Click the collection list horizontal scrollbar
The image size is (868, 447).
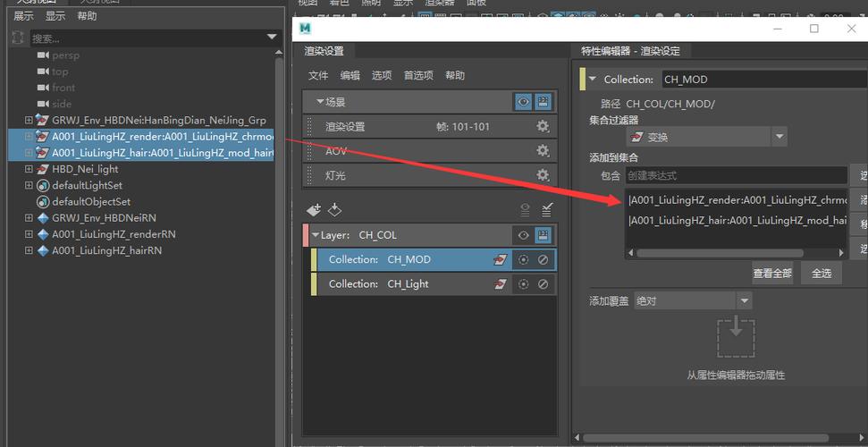tap(720, 253)
